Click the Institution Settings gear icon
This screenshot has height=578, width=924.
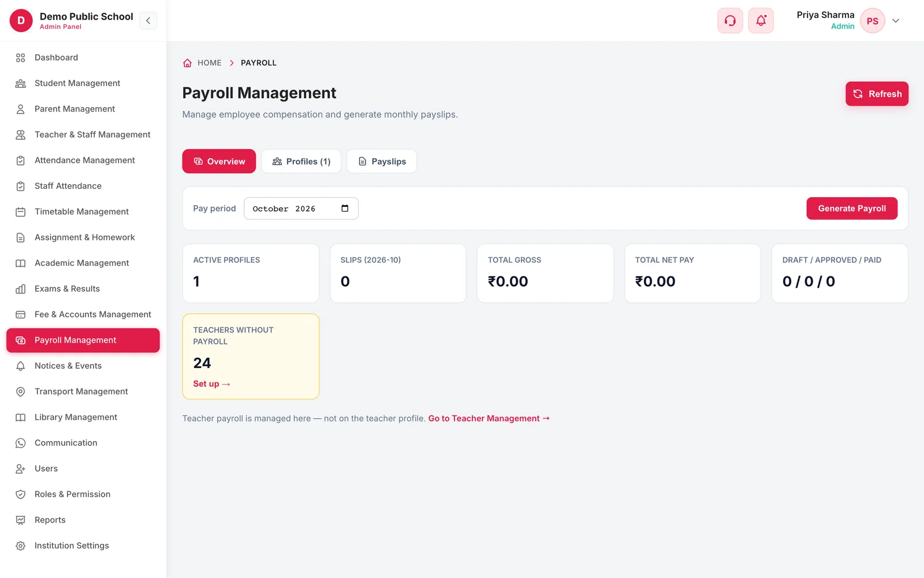(21, 546)
